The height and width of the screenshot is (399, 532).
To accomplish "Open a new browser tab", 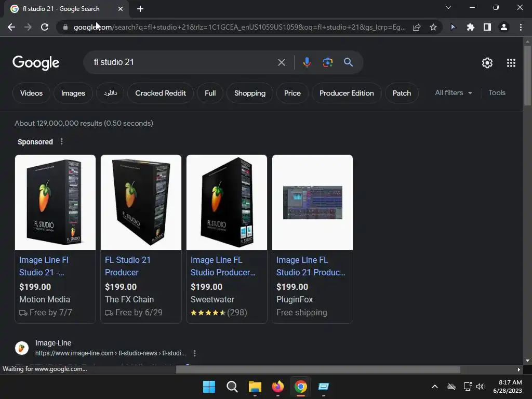I will point(140,9).
